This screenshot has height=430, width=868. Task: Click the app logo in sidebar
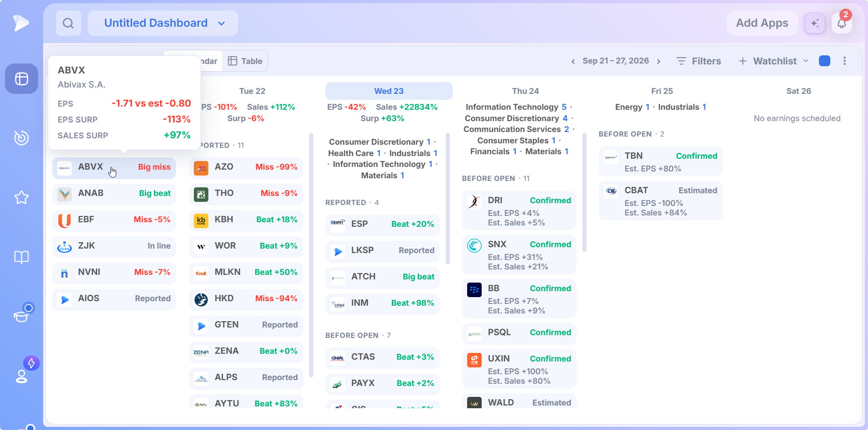(21, 23)
